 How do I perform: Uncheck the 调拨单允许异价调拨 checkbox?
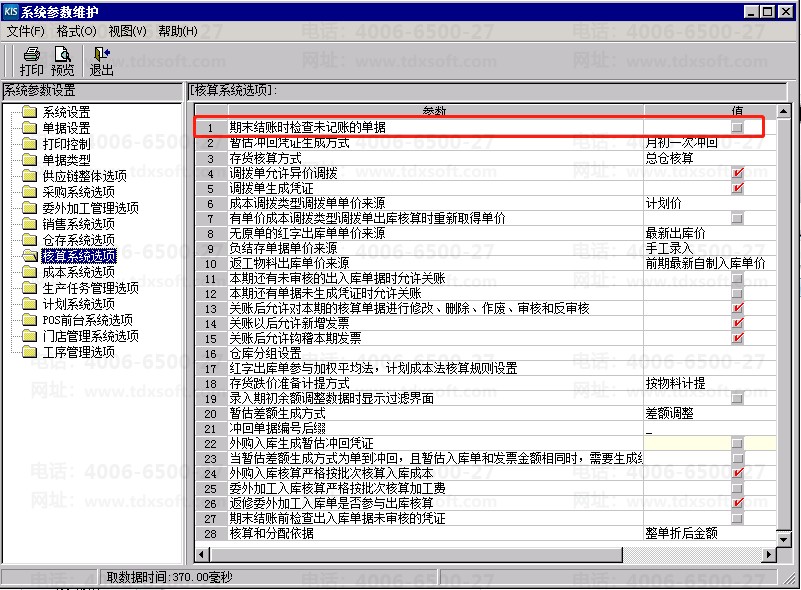(737, 173)
